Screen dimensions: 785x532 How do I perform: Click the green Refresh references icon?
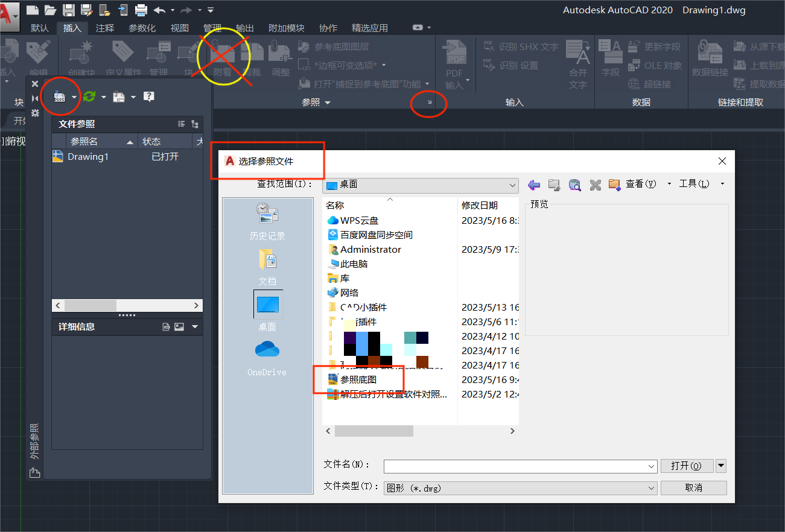pos(89,97)
